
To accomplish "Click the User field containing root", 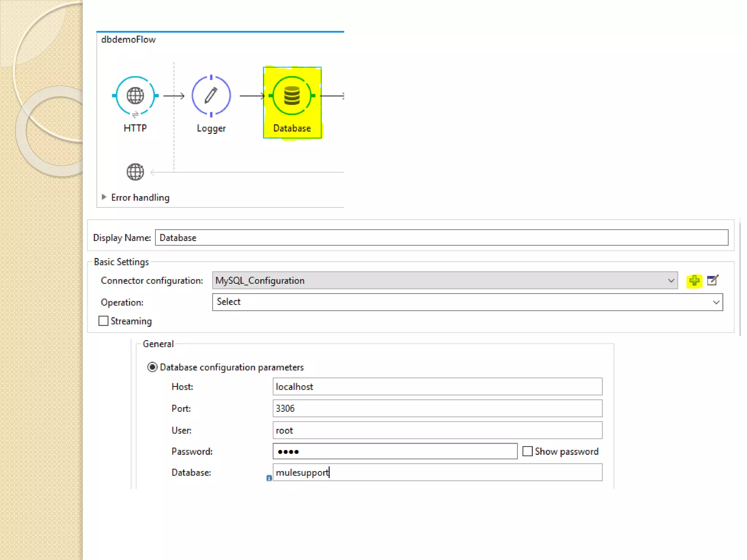I will (437, 430).
